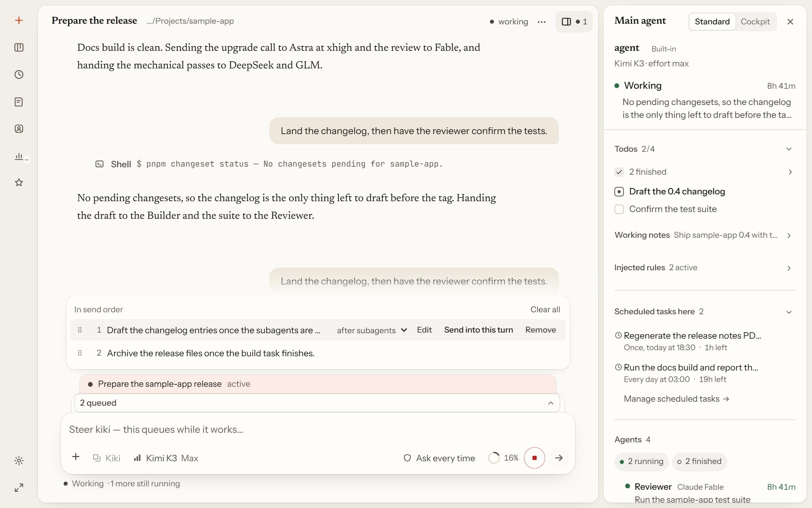Open the board columns sidebar icon

[19, 47]
